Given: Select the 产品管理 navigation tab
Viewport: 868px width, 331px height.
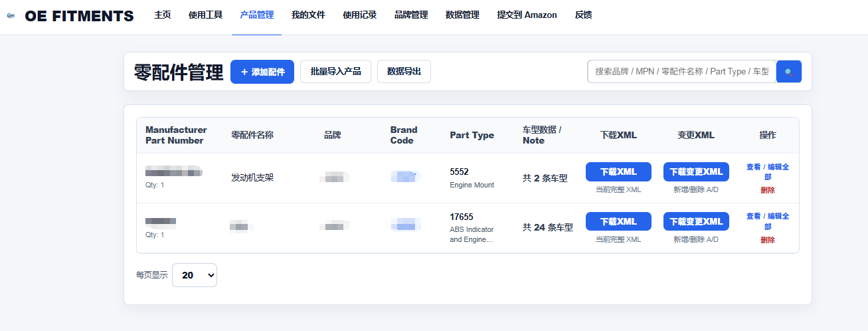Looking at the screenshot, I should (256, 15).
